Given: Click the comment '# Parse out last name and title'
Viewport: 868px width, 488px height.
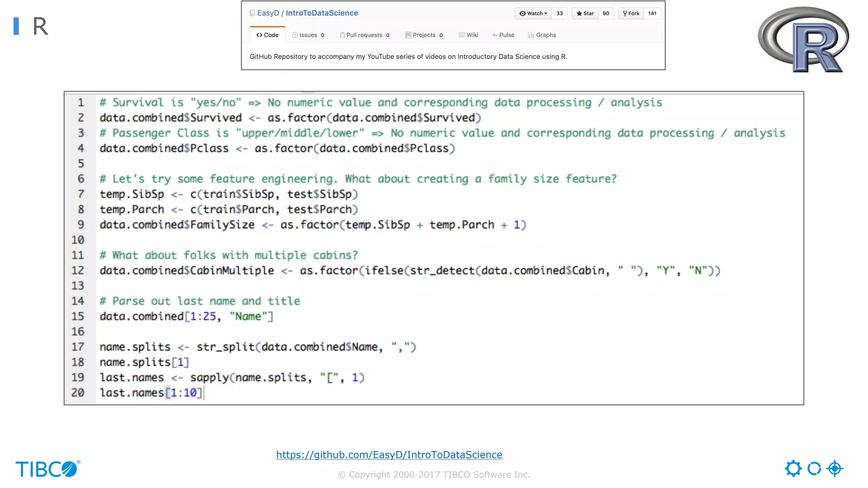Looking at the screenshot, I should pos(200,301).
